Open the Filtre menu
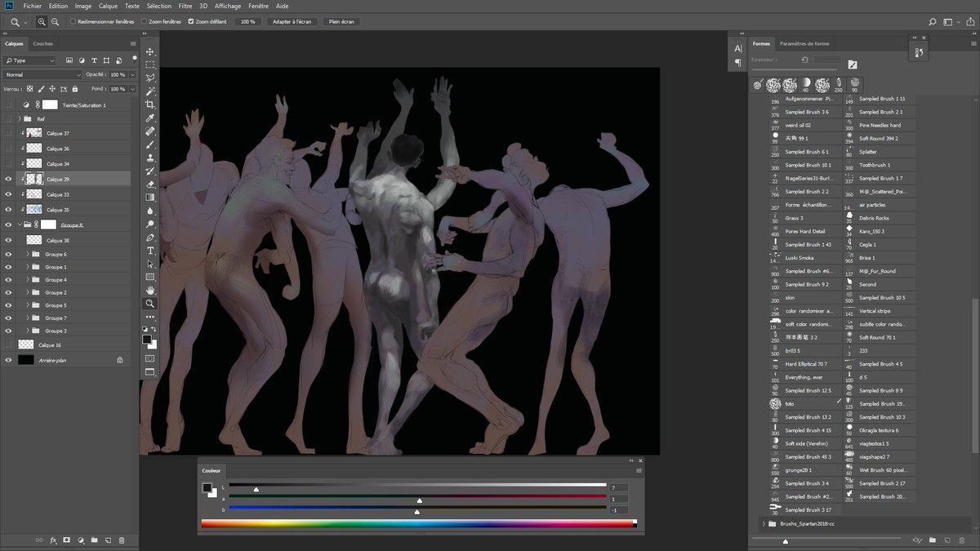This screenshot has height=551, width=980. click(x=185, y=6)
